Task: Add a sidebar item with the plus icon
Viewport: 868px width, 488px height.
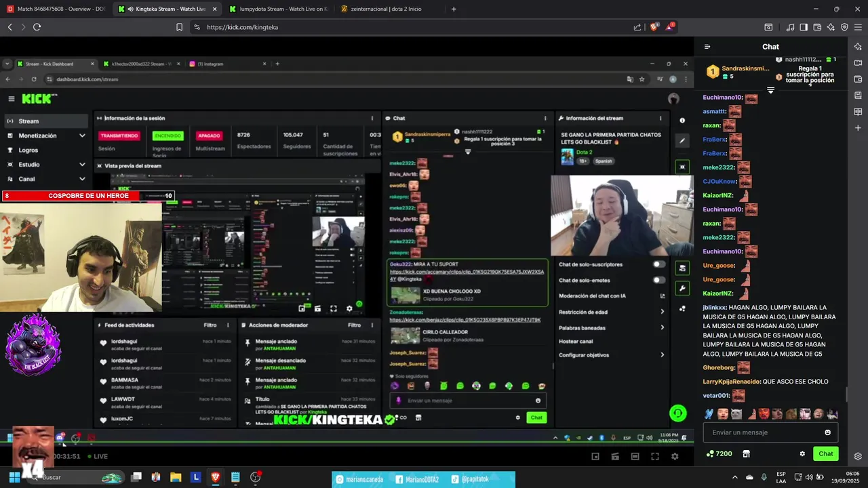Action: click(858, 128)
